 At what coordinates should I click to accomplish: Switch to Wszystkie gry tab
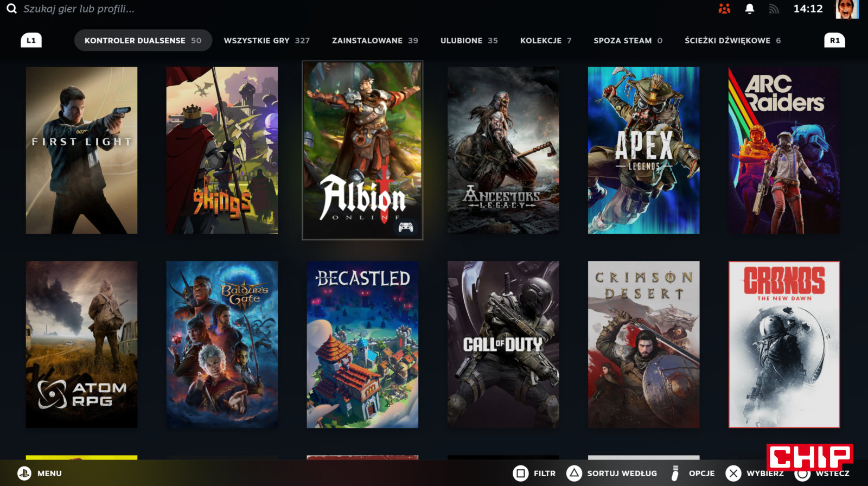267,40
